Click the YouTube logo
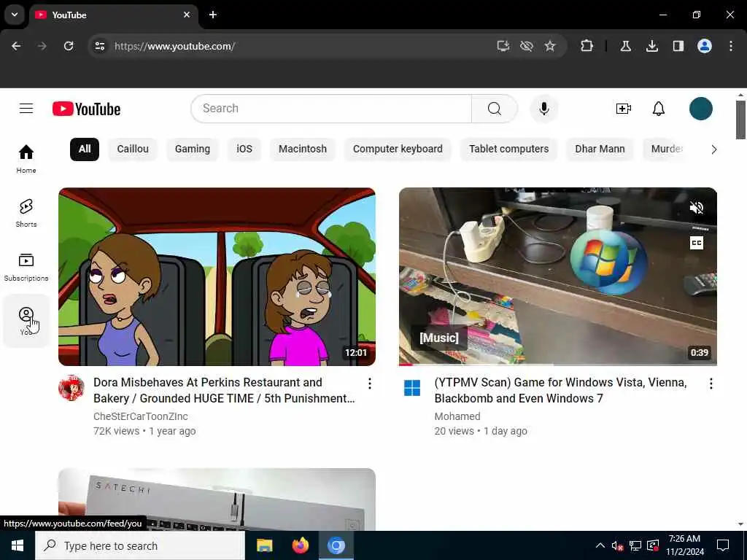This screenshot has height=560, width=747. click(86, 109)
